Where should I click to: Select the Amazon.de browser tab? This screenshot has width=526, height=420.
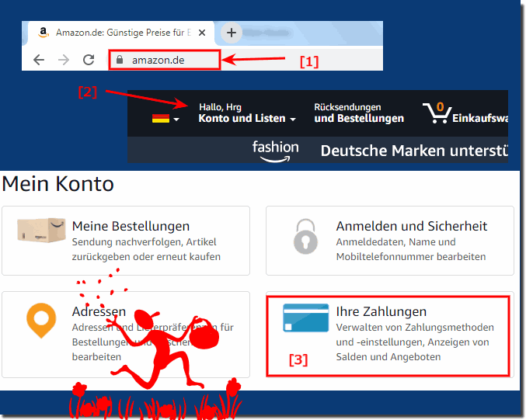(120, 33)
